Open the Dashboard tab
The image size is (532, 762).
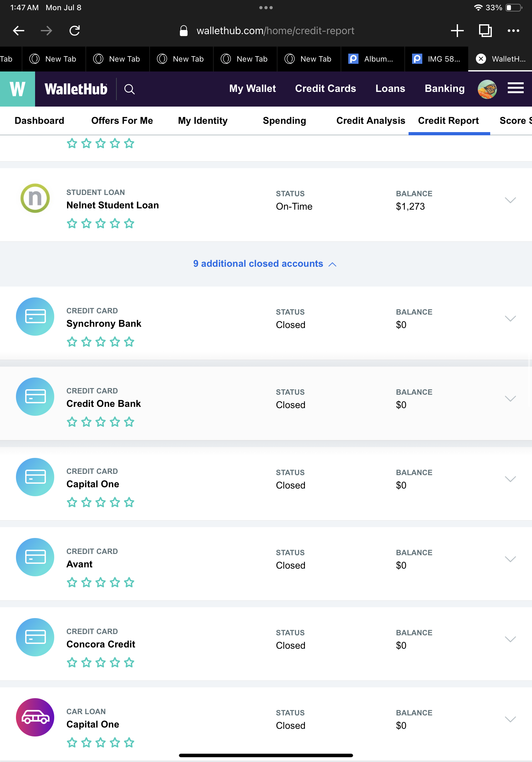[x=39, y=121]
